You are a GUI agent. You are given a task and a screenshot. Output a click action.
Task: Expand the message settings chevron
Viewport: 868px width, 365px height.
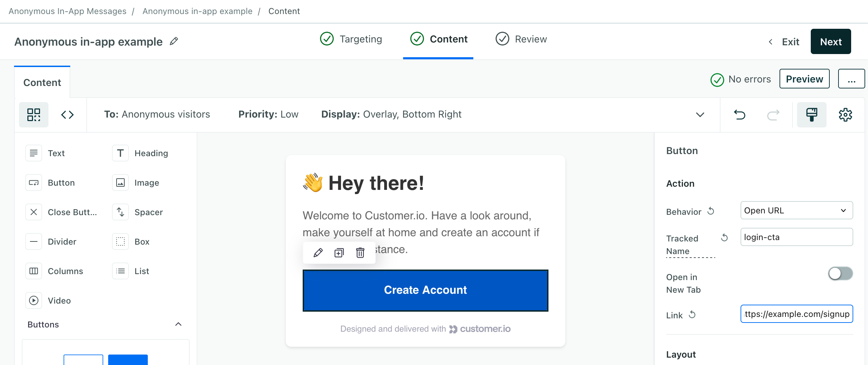[x=700, y=115]
